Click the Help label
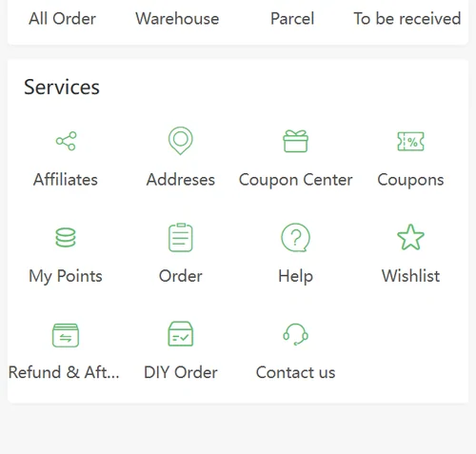476x454 pixels. 295,276
